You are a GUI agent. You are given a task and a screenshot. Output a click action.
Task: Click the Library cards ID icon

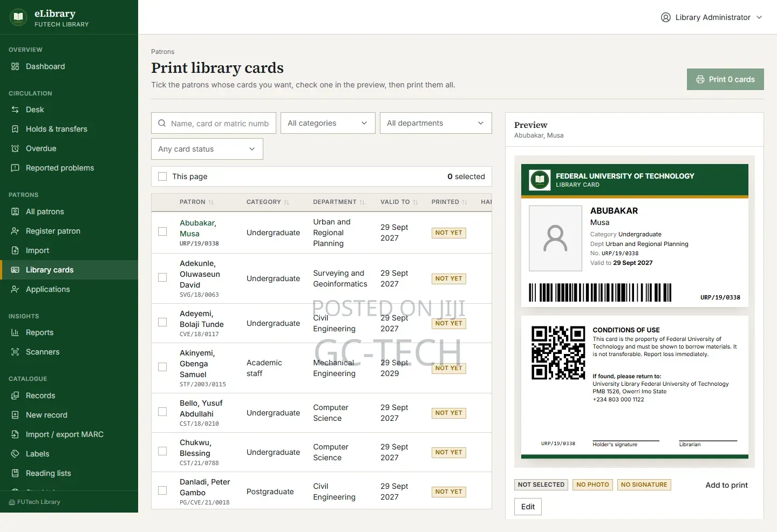pos(15,270)
